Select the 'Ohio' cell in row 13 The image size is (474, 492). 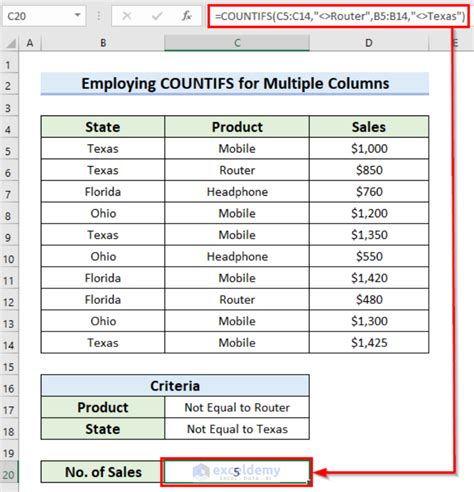tap(103, 321)
